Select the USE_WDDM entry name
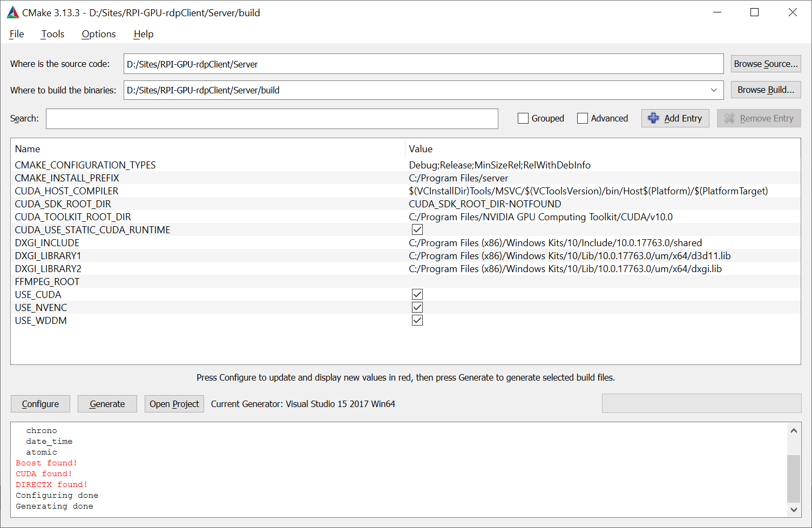 pyautogui.click(x=41, y=320)
